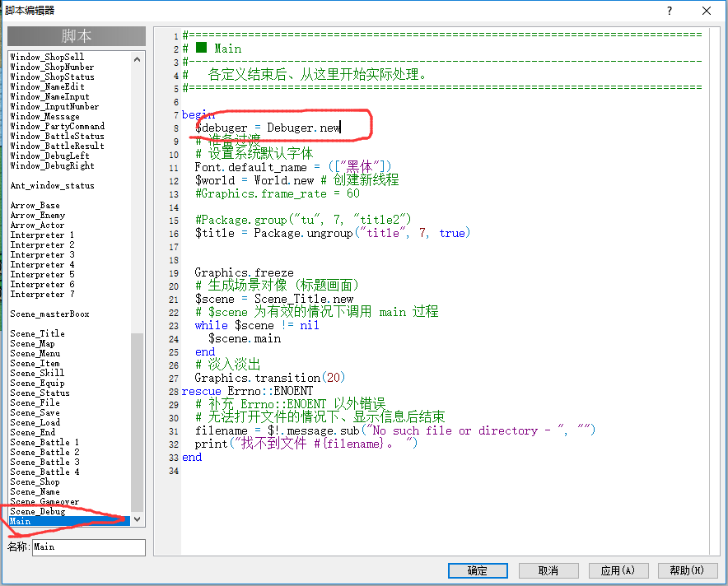Click the question mark help icon
This screenshot has width=728, height=586.
pos(669,11)
